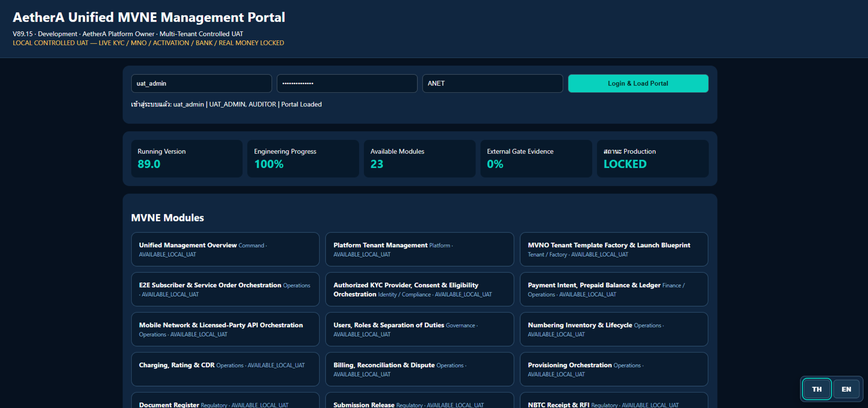Open Authorized KYC Provider module card

(x=419, y=289)
